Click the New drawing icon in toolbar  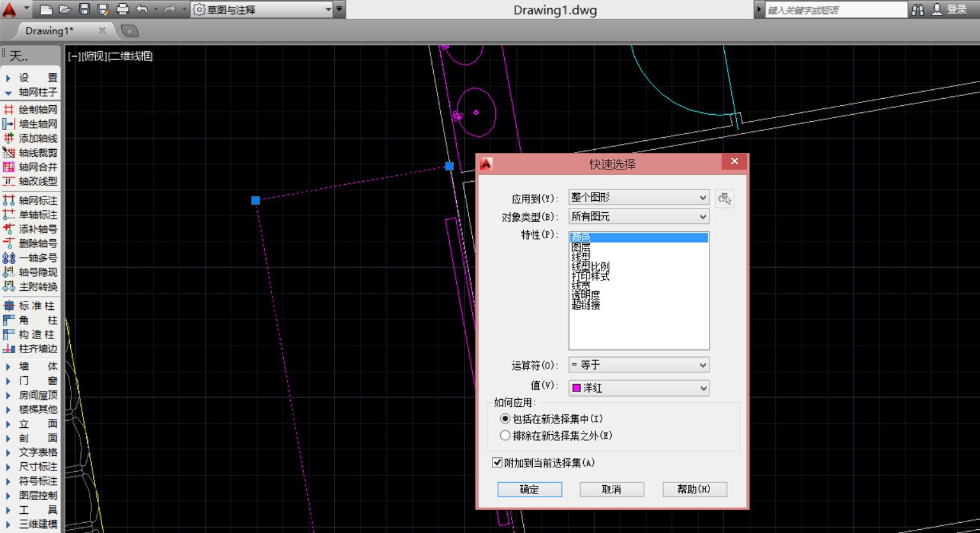coord(46,10)
